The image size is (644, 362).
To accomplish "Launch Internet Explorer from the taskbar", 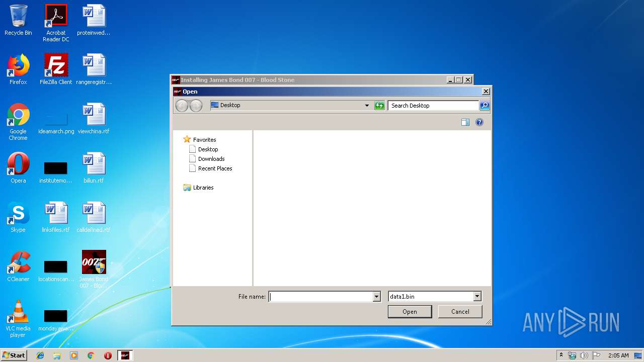I will pos(40,355).
